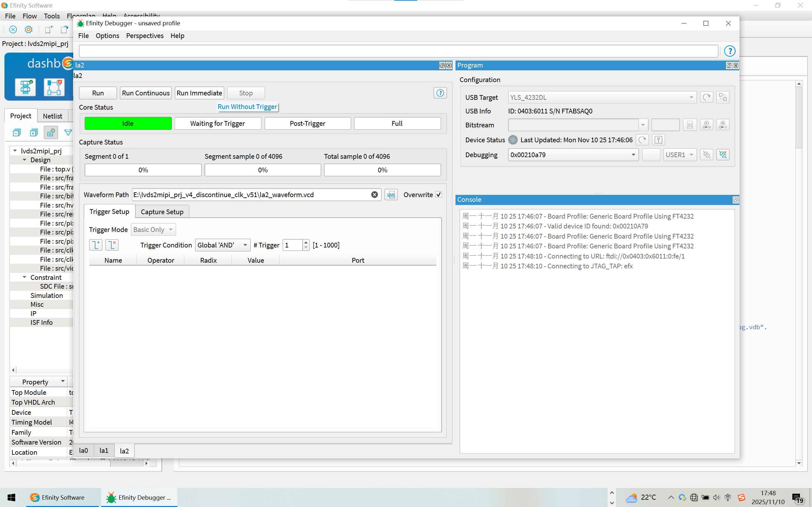812x507 pixels.
Task: Click the Run Immediate button
Action: click(x=199, y=93)
